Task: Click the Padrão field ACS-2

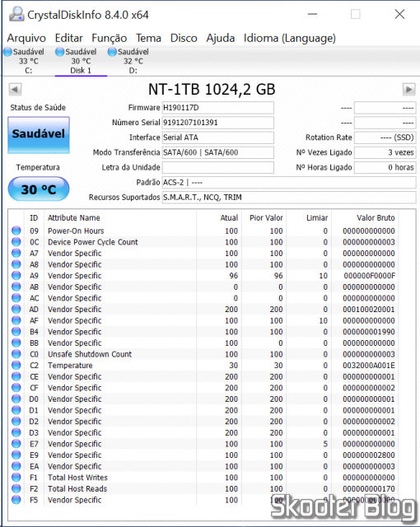Action: click(x=289, y=183)
